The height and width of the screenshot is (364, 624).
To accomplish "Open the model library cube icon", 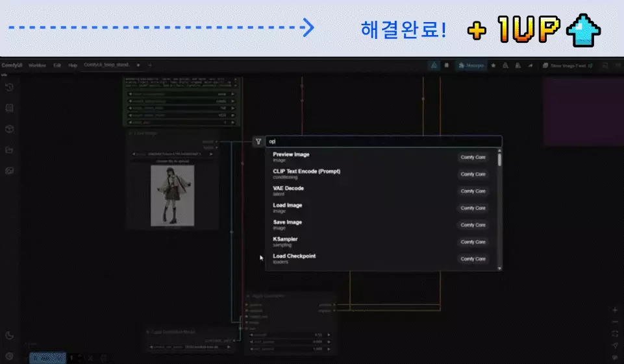I will coord(10,129).
